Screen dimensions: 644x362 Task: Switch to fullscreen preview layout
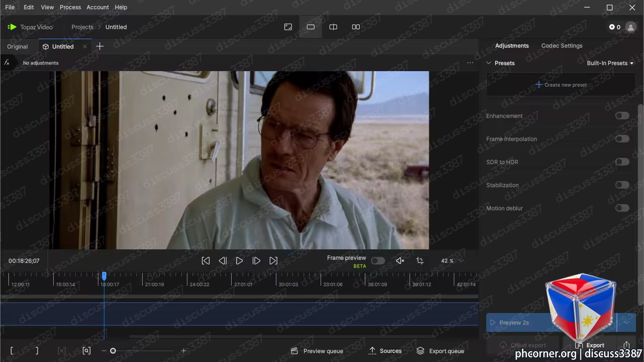(x=288, y=27)
